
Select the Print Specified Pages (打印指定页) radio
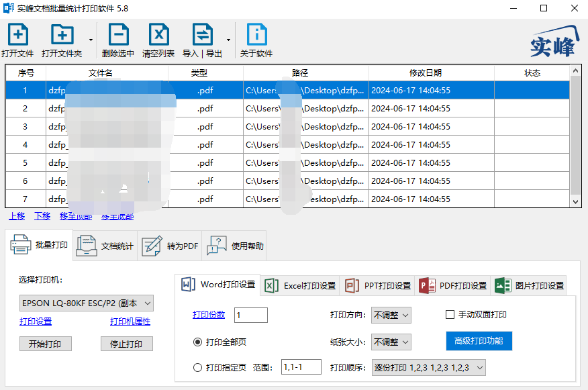point(197,367)
